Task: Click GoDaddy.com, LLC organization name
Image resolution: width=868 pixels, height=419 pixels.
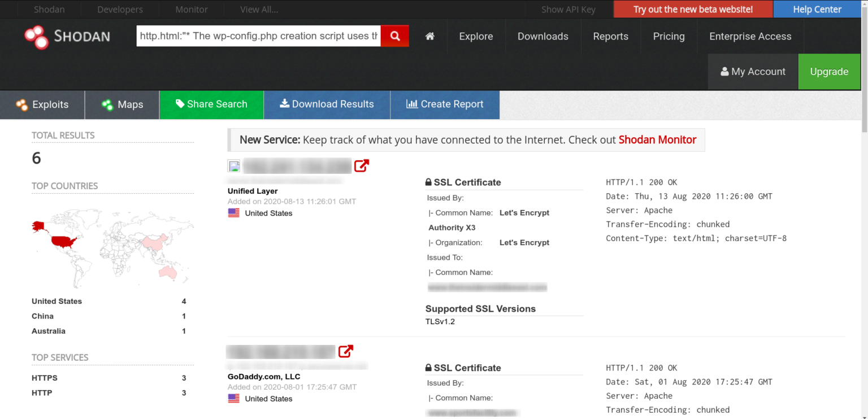Action: pyautogui.click(x=264, y=377)
